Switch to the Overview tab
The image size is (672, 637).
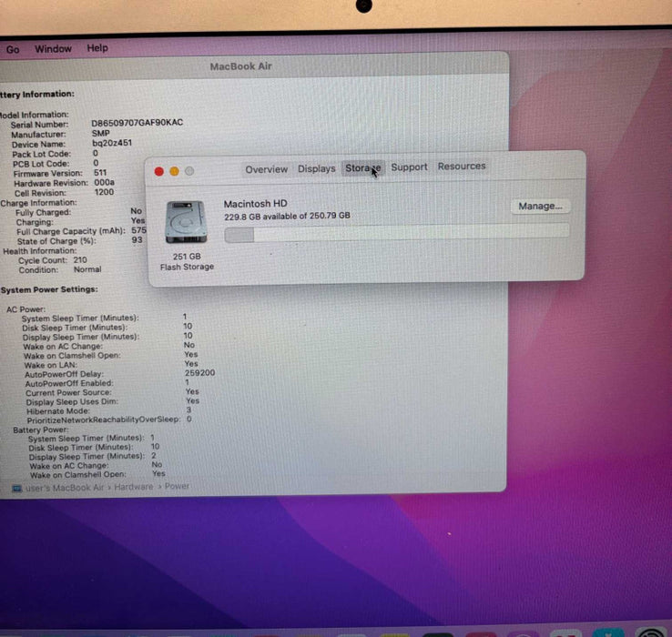point(266,169)
